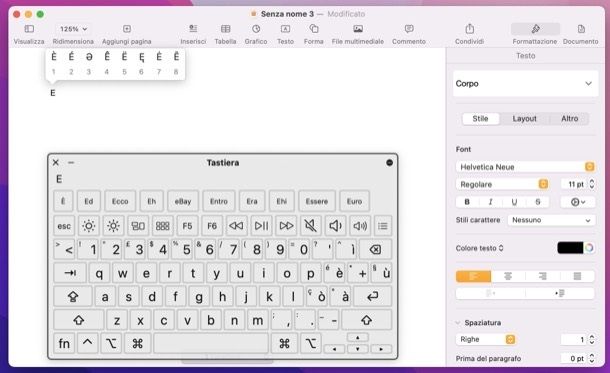Screen dimensions: 610x373
Task: Open the Corpo paragraph style dropdown
Action: click(x=525, y=84)
